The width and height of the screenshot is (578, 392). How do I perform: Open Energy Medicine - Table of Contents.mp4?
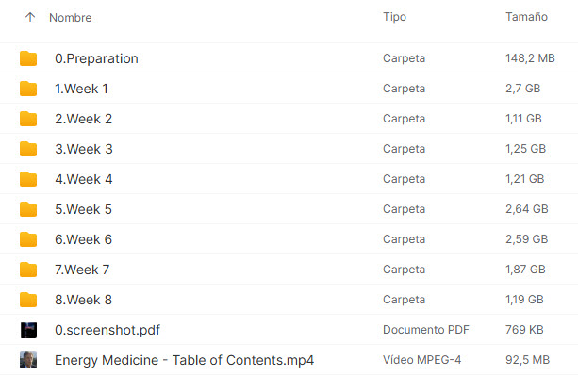[x=184, y=360]
